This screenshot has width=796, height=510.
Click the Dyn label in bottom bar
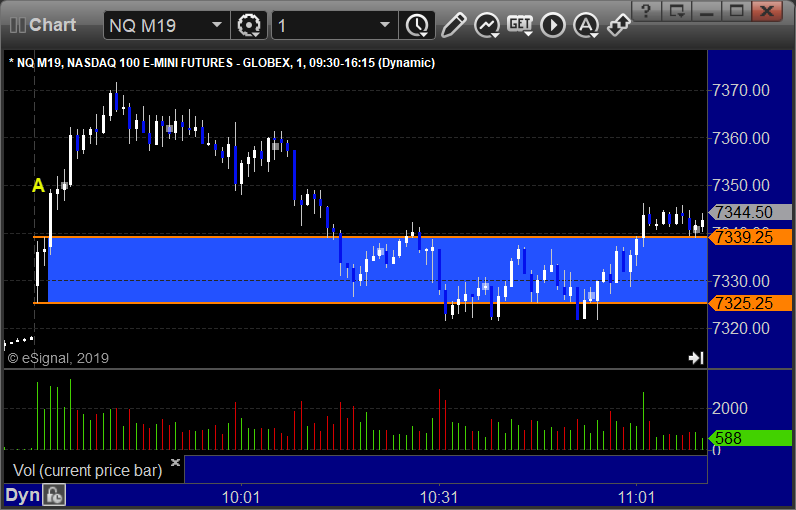pos(22,495)
